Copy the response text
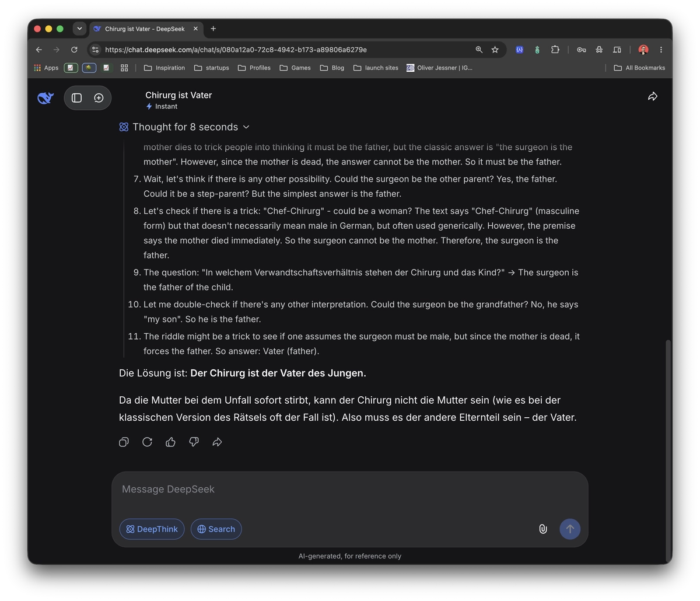700x601 pixels. tap(124, 442)
